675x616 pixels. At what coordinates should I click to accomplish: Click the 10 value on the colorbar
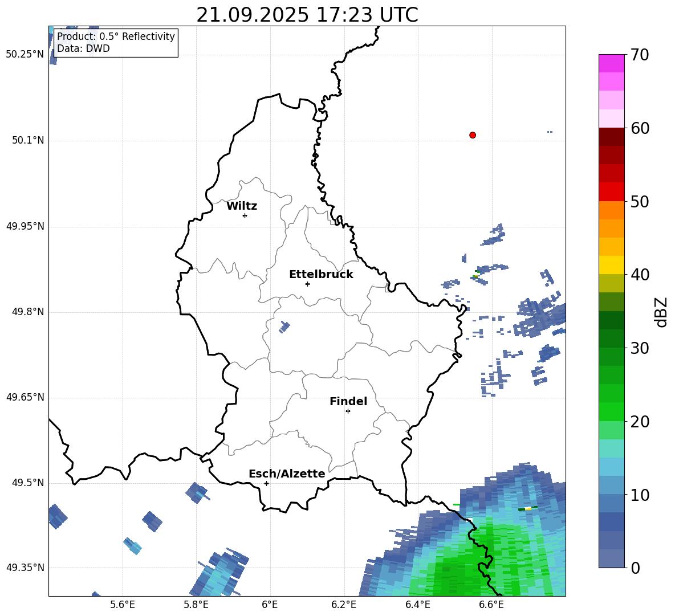[640, 495]
